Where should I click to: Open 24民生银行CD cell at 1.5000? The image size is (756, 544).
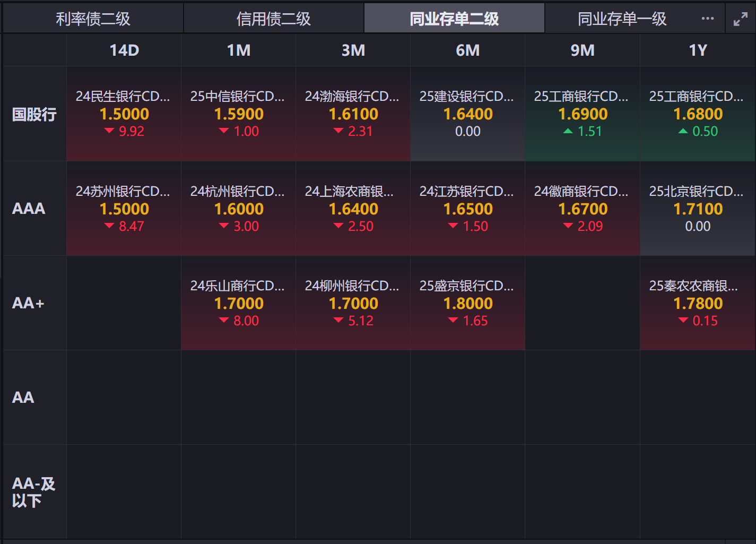tap(124, 114)
